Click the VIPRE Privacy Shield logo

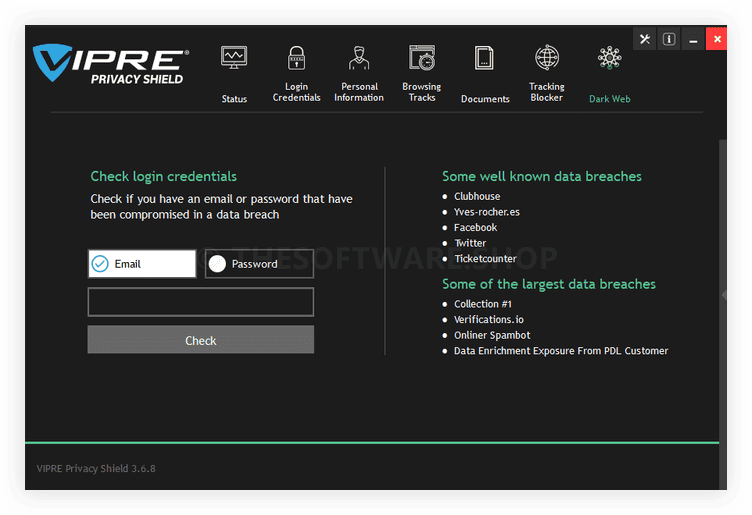click(110, 63)
